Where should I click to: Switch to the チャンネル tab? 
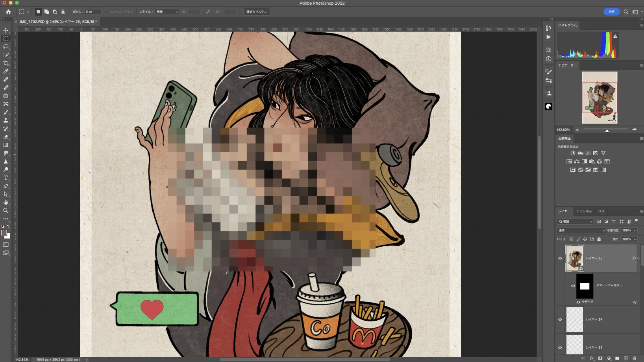tap(584, 211)
